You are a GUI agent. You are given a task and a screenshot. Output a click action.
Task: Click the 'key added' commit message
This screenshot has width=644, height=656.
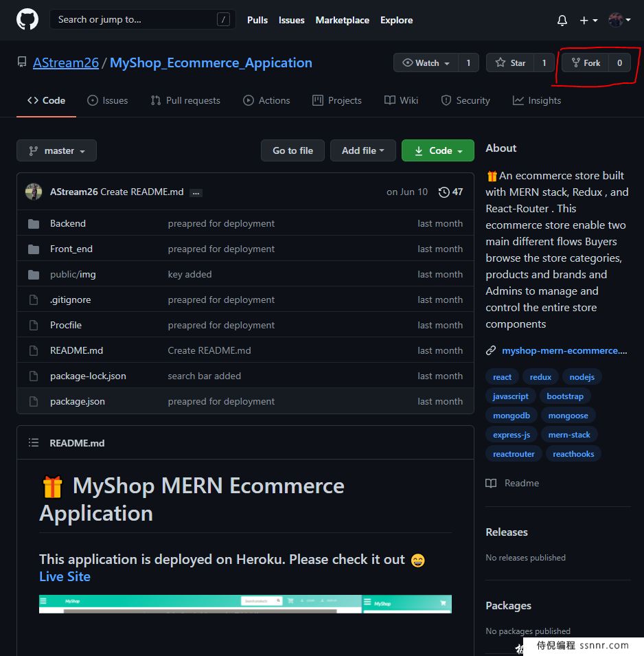click(190, 275)
